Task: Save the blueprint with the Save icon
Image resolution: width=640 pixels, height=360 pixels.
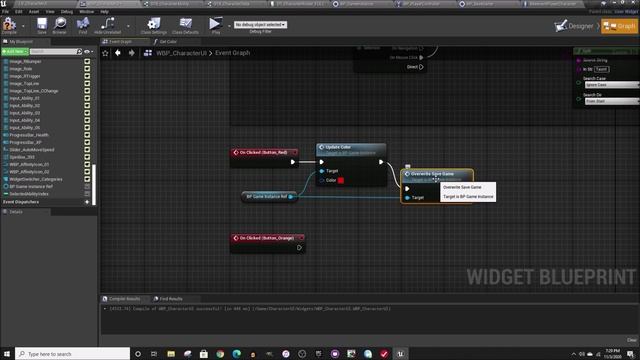Action: [42, 26]
